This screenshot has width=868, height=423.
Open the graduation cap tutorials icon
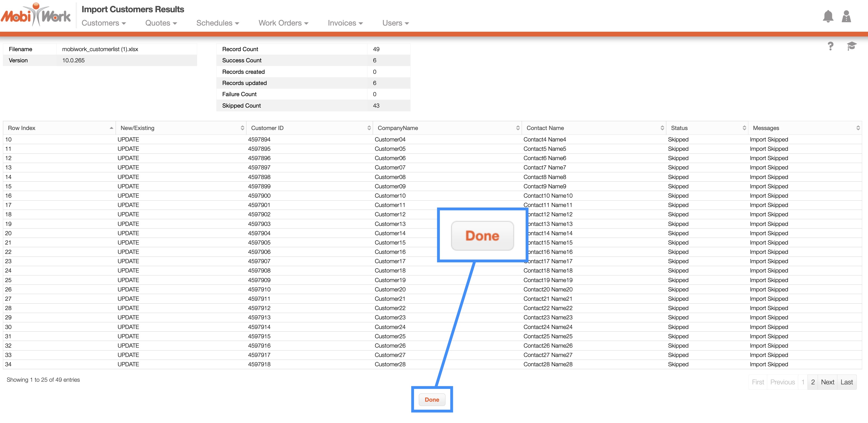coord(851,46)
